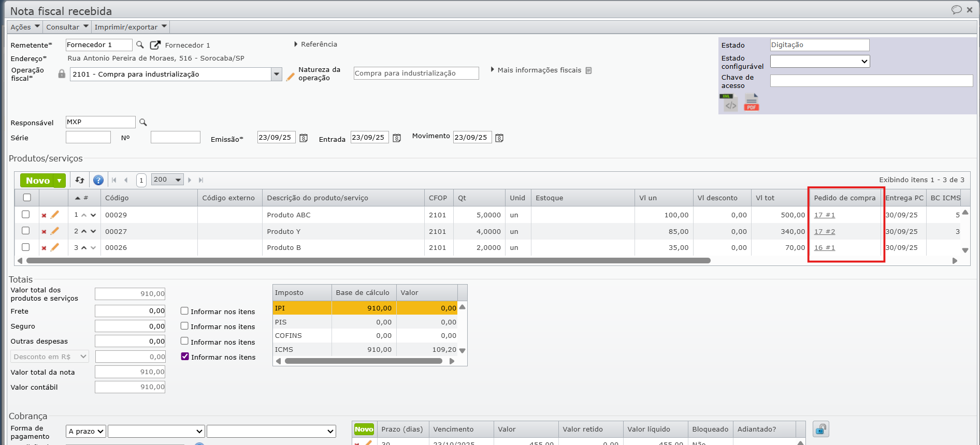Click the Chave de acesso input field
This screenshot has height=445, width=980.
(871, 81)
